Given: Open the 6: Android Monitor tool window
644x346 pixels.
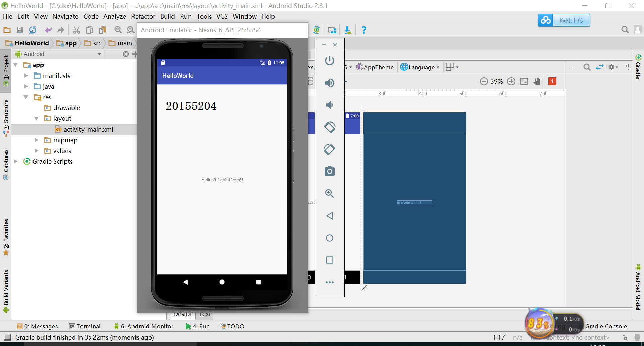Looking at the screenshot, I should coord(144,326).
